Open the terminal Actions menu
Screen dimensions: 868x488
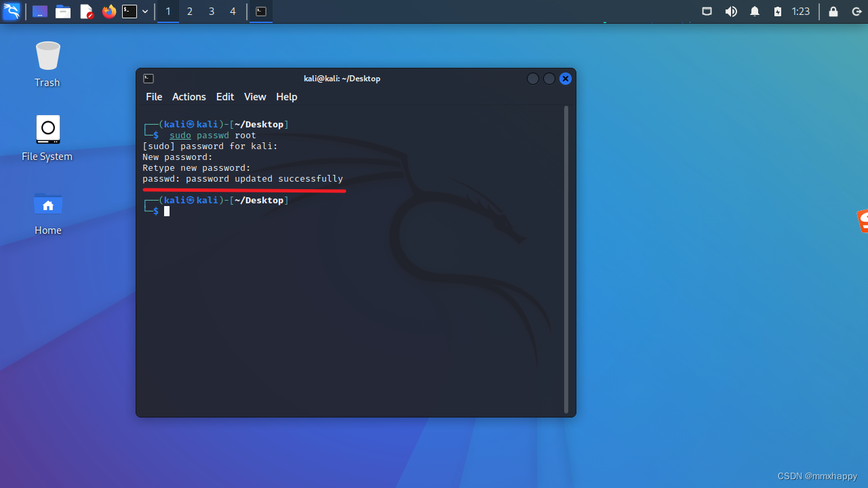click(189, 97)
